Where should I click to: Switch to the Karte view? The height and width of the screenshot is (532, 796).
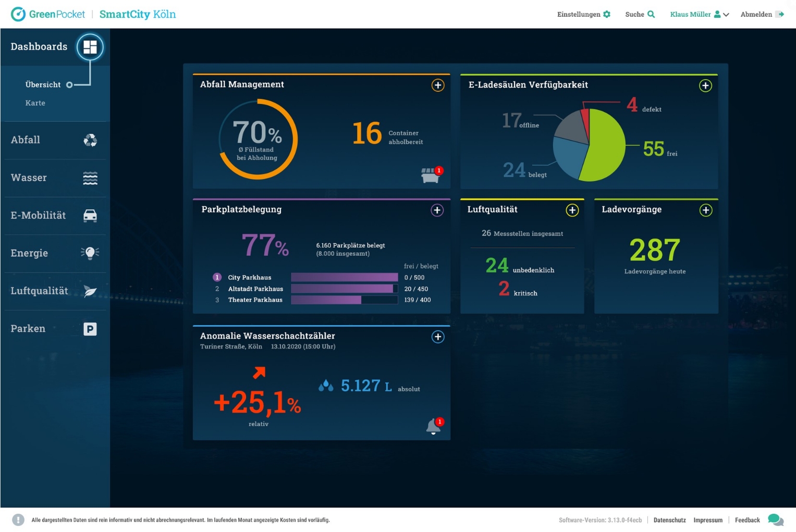pos(35,103)
